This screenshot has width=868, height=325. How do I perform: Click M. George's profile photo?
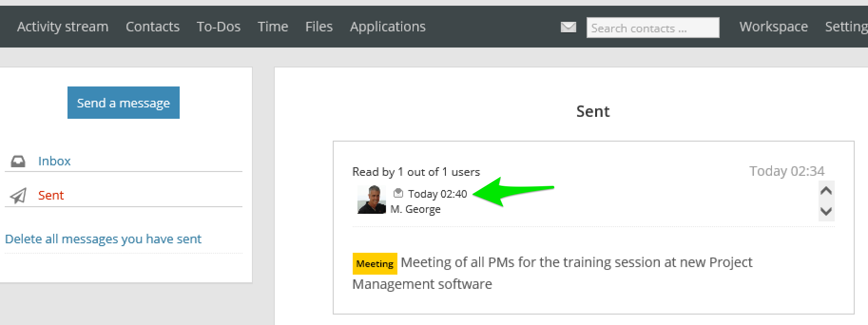click(371, 200)
